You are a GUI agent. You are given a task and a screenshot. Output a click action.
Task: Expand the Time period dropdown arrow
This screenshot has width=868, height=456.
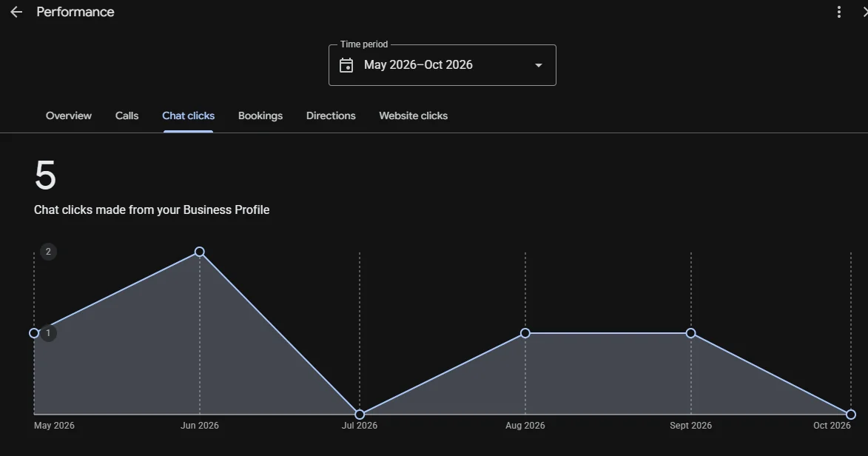(538, 65)
